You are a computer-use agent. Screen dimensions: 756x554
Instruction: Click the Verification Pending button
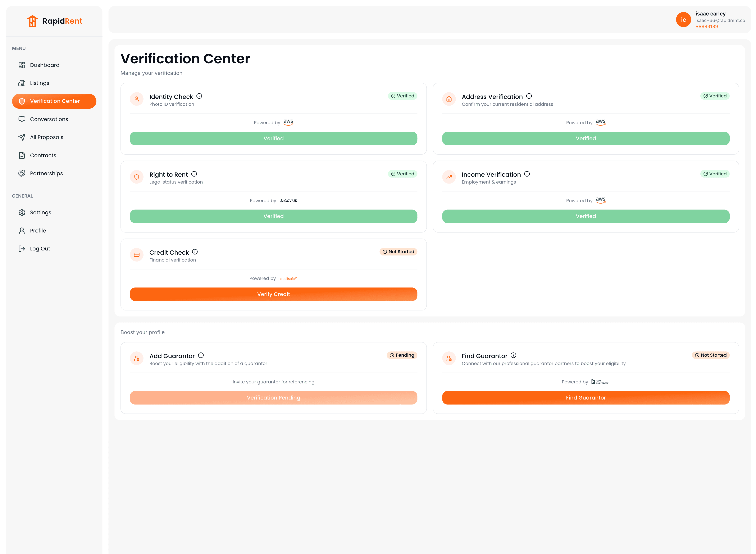coord(273,398)
